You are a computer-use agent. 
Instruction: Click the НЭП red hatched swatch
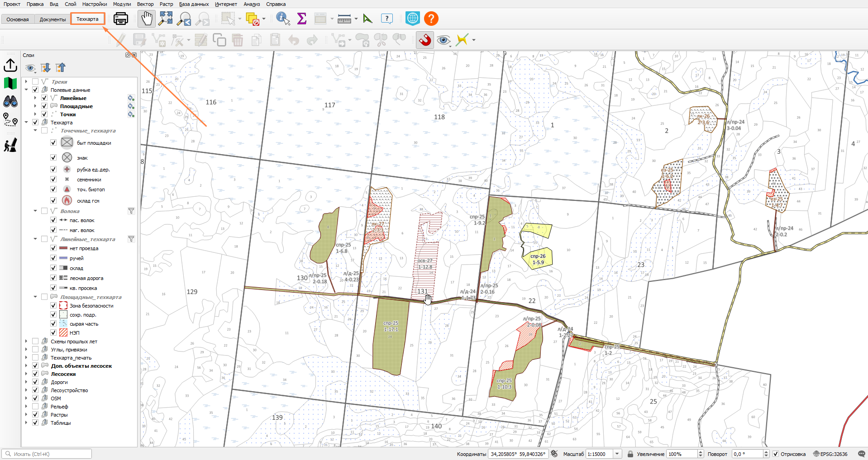pyautogui.click(x=63, y=332)
